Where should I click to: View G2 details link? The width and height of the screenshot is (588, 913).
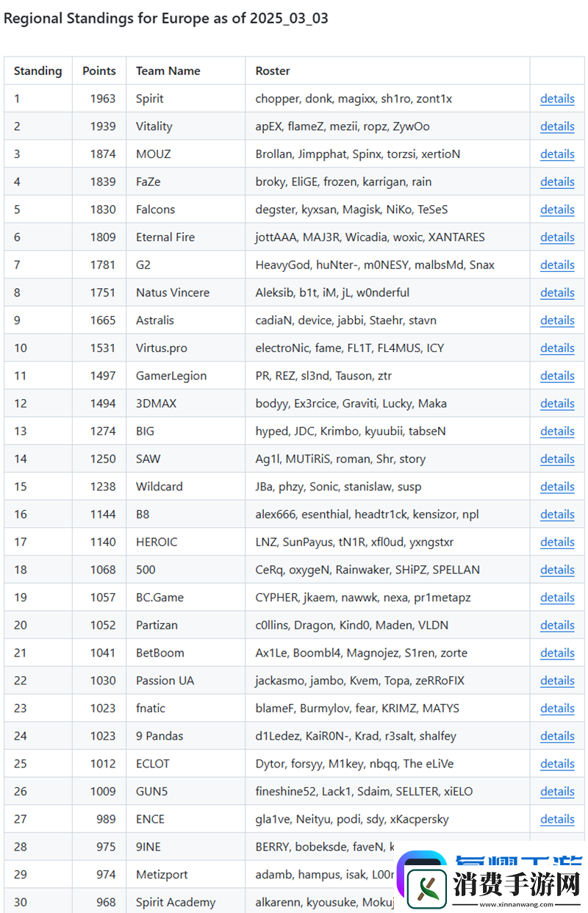tap(557, 265)
